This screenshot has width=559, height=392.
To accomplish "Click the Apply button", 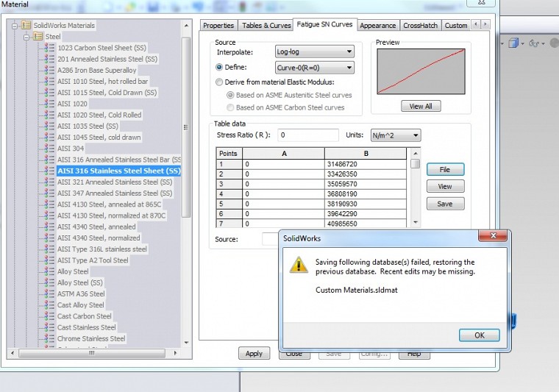I will tap(254, 354).
